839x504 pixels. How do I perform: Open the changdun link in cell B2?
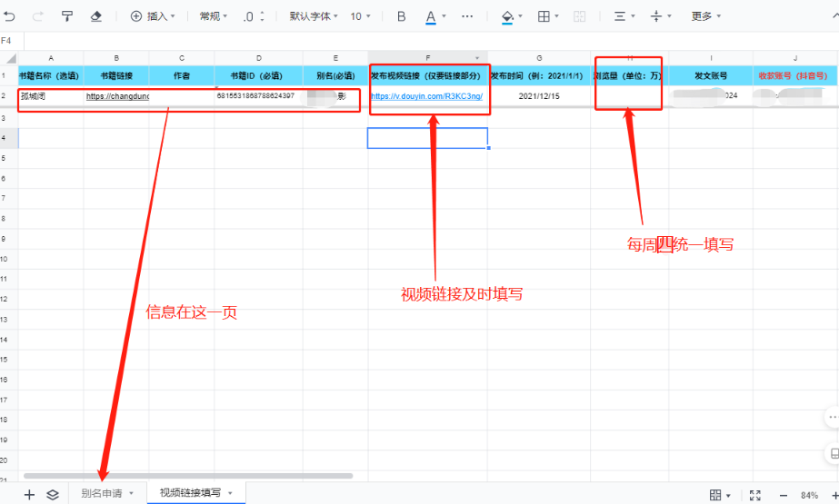pos(117,95)
